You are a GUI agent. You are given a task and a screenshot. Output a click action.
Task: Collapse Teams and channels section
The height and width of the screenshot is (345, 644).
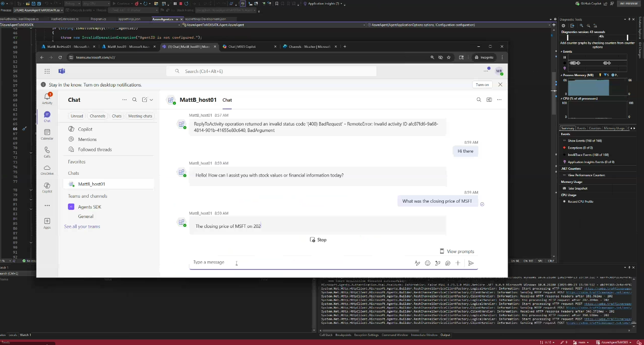coord(87,196)
